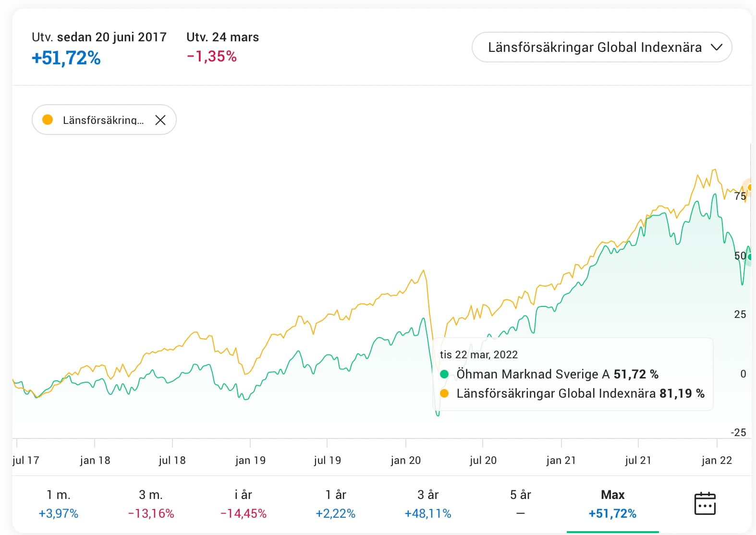Select the 3 m. period tab
The width and height of the screenshot is (756, 535).
151,504
